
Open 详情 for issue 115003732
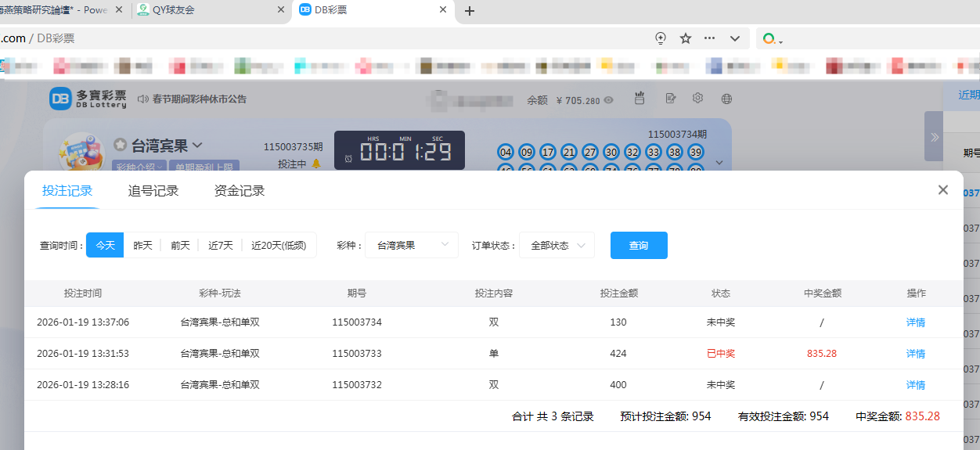916,385
